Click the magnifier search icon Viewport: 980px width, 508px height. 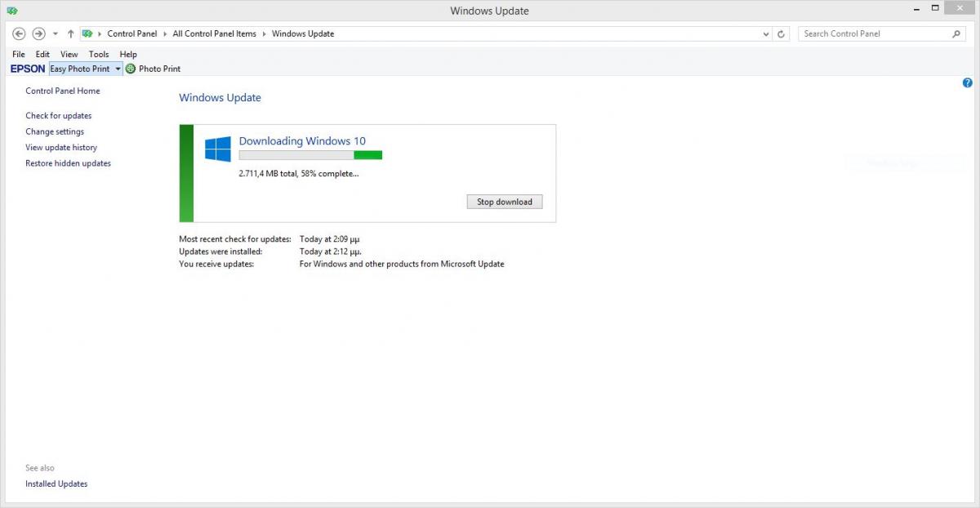(x=957, y=33)
